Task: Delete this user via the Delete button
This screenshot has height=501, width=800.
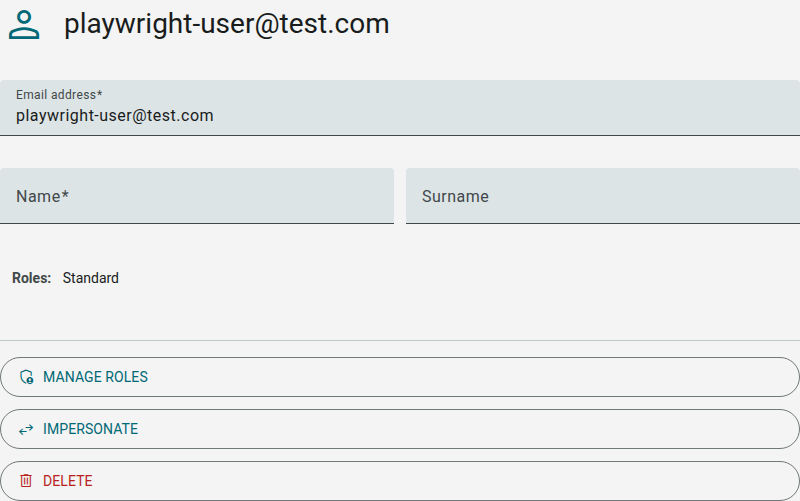Action: [x=399, y=481]
